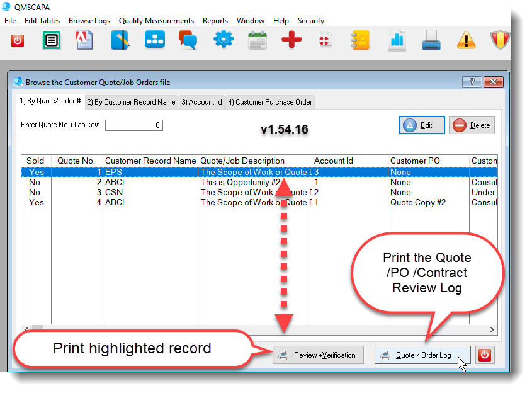This screenshot has height=393, width=532.
Task: Click the printer toolbar icon
Action: [429, 39]
